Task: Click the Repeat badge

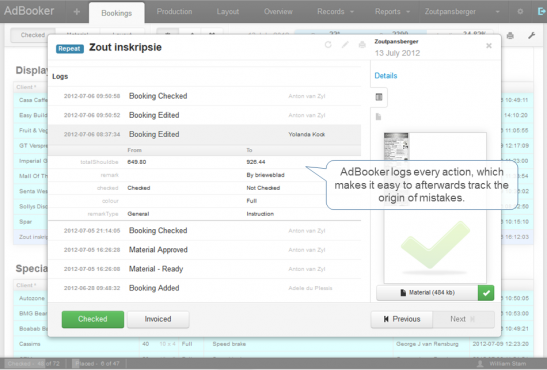Action: (70, 49)
